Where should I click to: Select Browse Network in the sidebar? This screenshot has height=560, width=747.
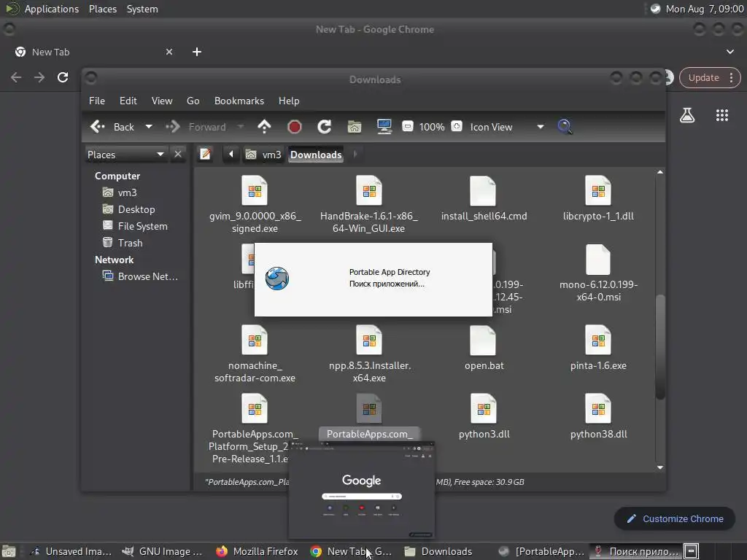140,276
